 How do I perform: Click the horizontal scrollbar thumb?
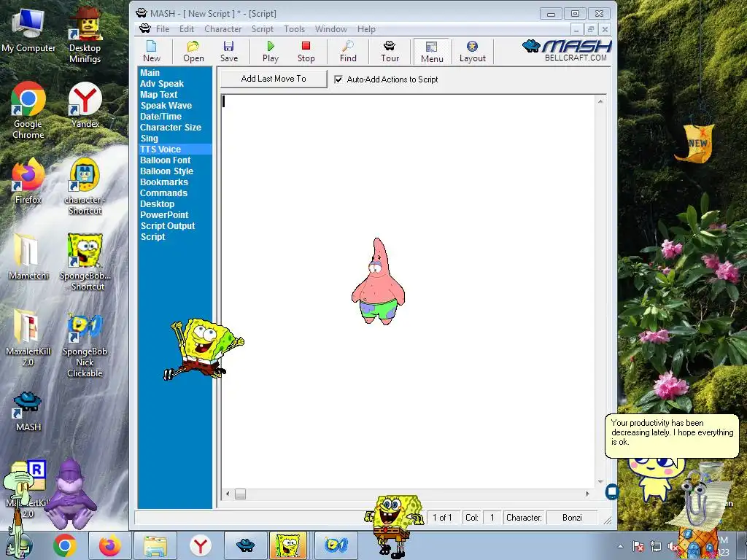[x=240, y=494]
